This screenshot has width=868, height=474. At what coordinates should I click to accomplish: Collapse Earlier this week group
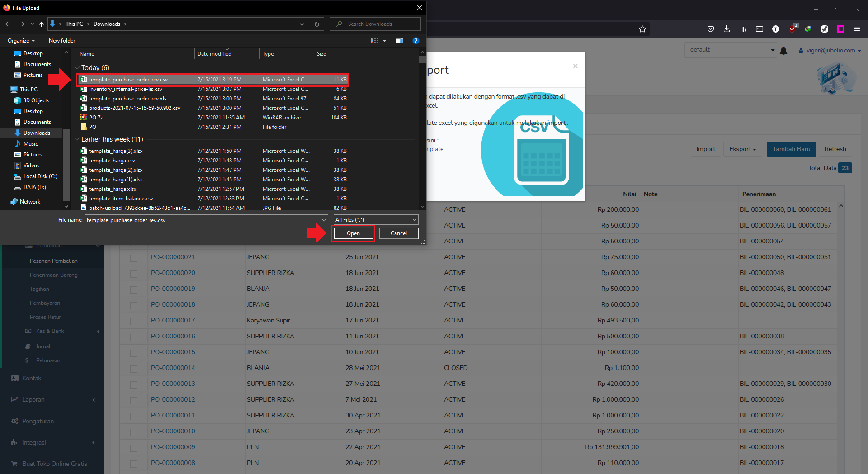(77, 139)
